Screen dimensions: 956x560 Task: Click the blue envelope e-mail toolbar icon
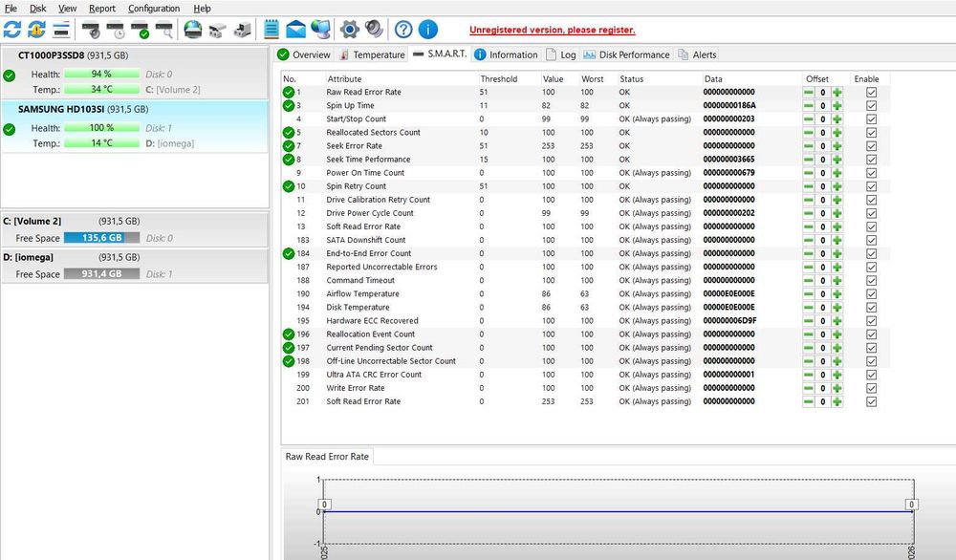[x=295, y=30]
